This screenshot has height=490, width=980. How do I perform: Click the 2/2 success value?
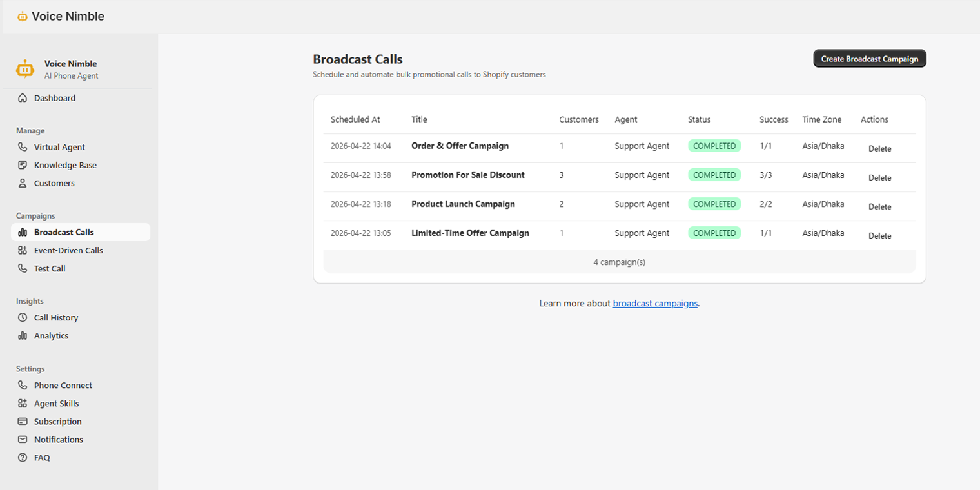pos(766,204)
